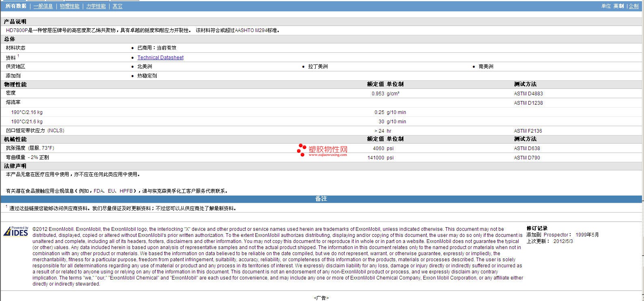Click the melt flow value 0.25
This screenshot has height=301, width=644.
[x=379, y=112]
